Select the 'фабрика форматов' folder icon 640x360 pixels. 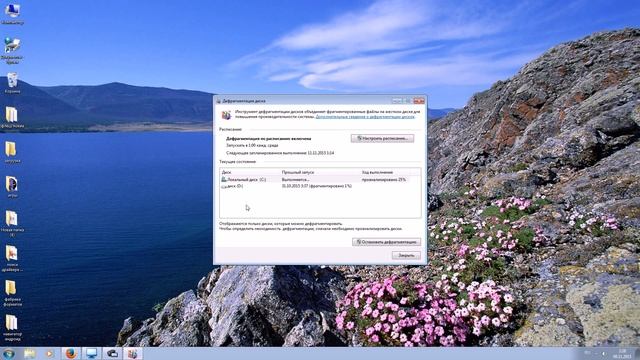[x=11, y=292]
